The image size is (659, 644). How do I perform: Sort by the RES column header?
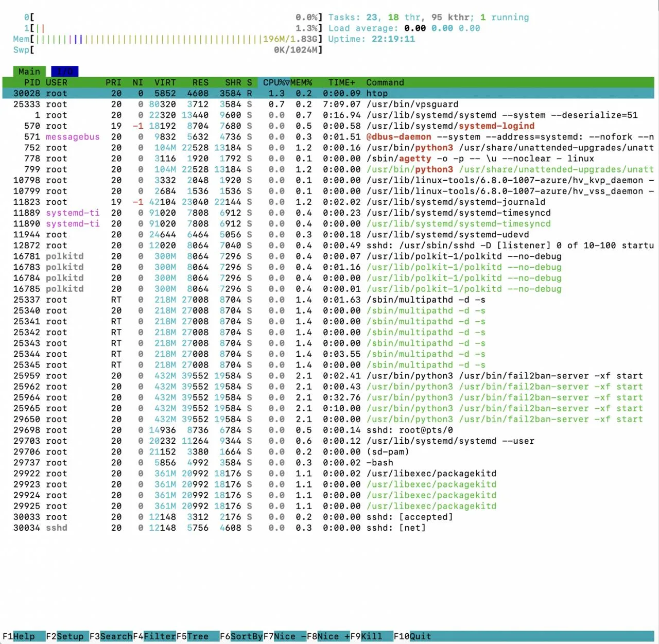pyautogui.click(x=200, y=82)
